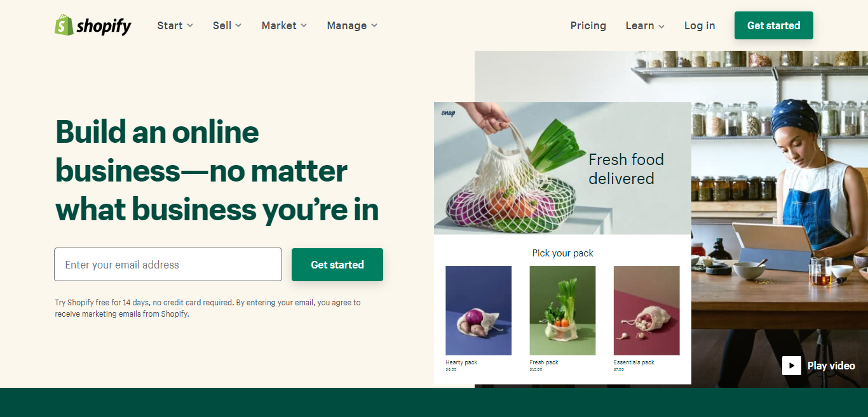Open the Sell dropdown menu
The width and height of the screenshot is (868, 417).
tap(227, 25)
